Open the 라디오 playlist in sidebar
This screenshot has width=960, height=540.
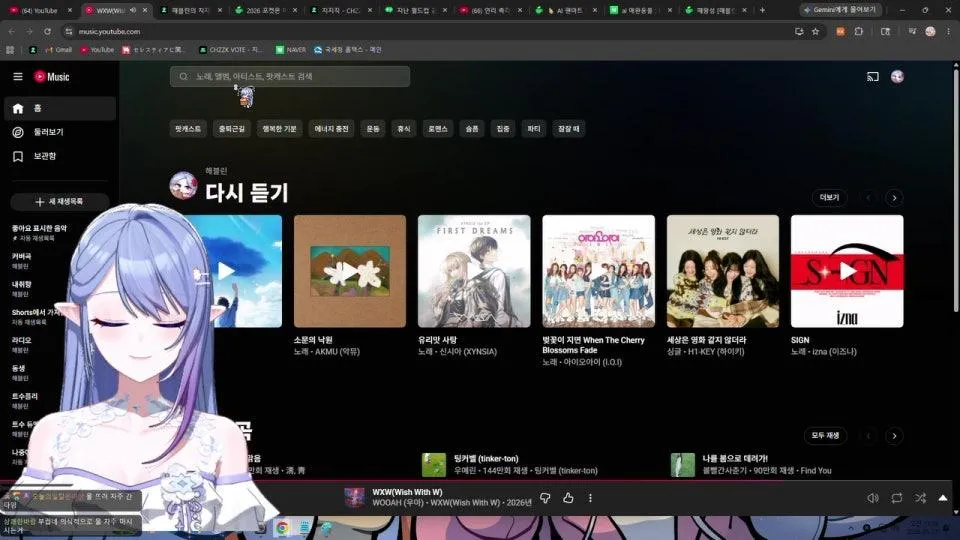(22, 345)
